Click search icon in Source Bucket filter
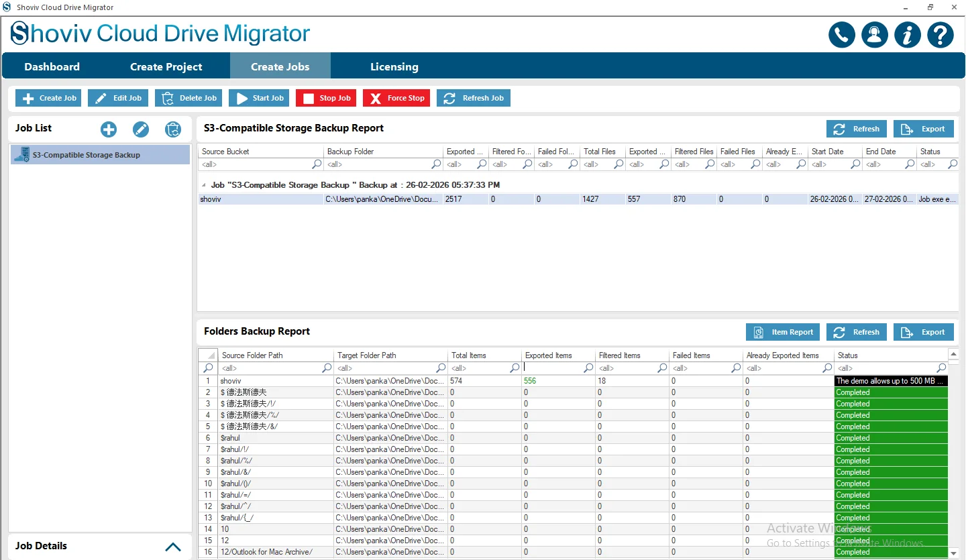Viewport: 966px width, 560px height. pos(317,164)
